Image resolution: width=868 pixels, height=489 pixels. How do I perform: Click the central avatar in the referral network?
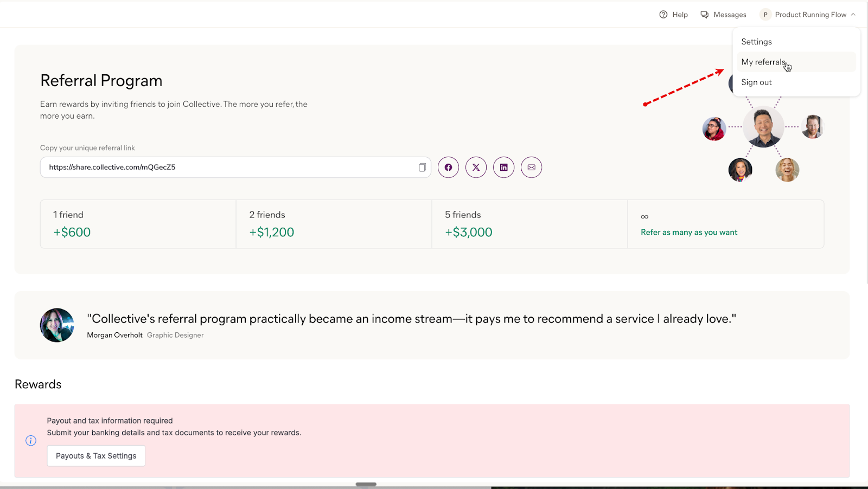click(x=763, y=126)
